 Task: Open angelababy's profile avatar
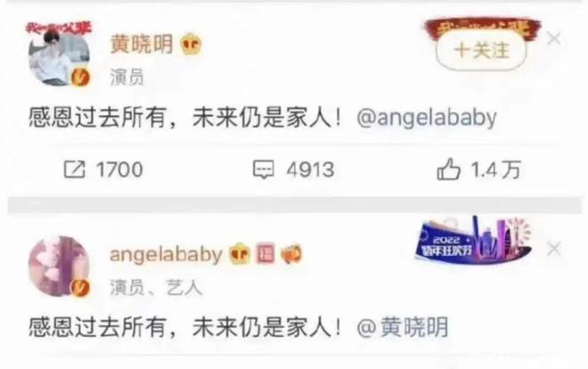click(x=60, y=266)
